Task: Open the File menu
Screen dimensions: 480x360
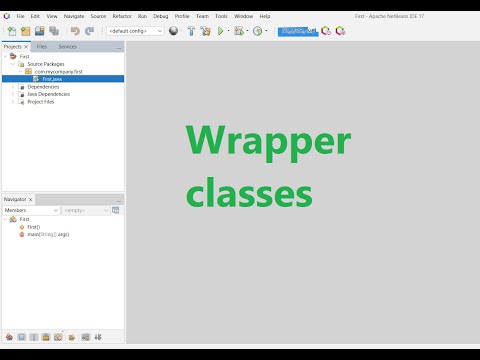Action: (21, 16)
